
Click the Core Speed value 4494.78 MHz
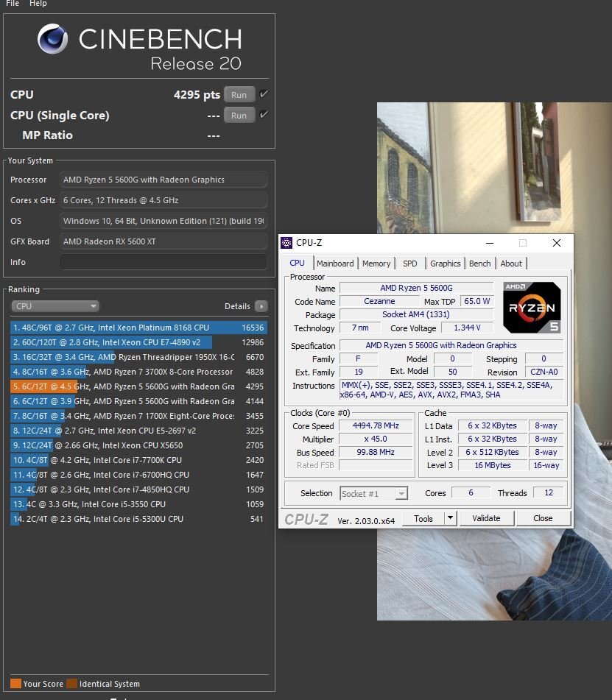(x=376, y=425)
